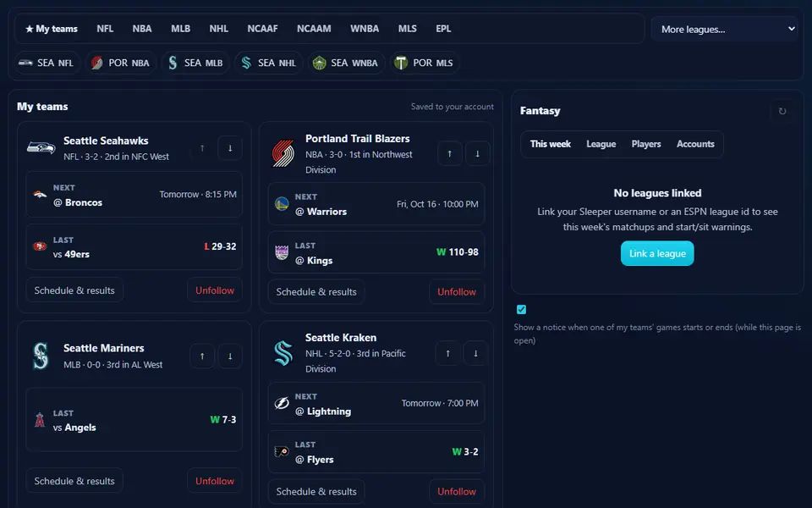
Task: Click the Seahawks logo in team card
Action: [41, 148]
